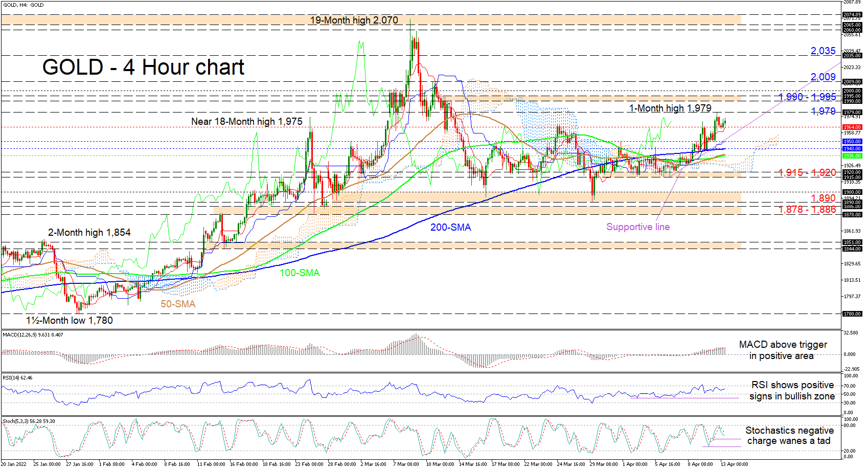Click the '20 Jan 2022' time axis label
Viewport: 868px width, 470px height.
point(14,464)
